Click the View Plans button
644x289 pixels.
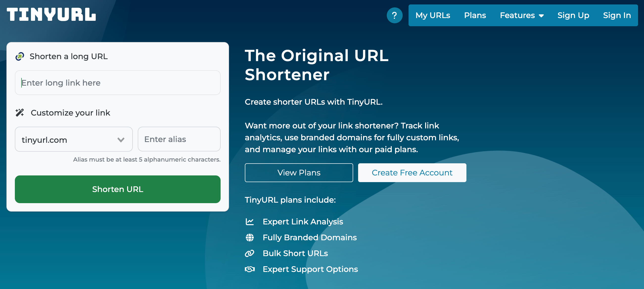pos(299,173)
